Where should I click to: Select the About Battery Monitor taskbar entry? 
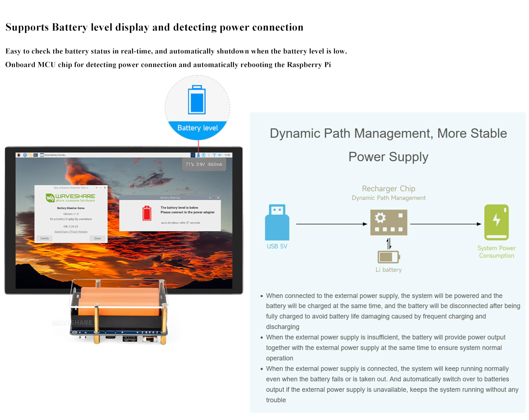[x=54, y=155]
